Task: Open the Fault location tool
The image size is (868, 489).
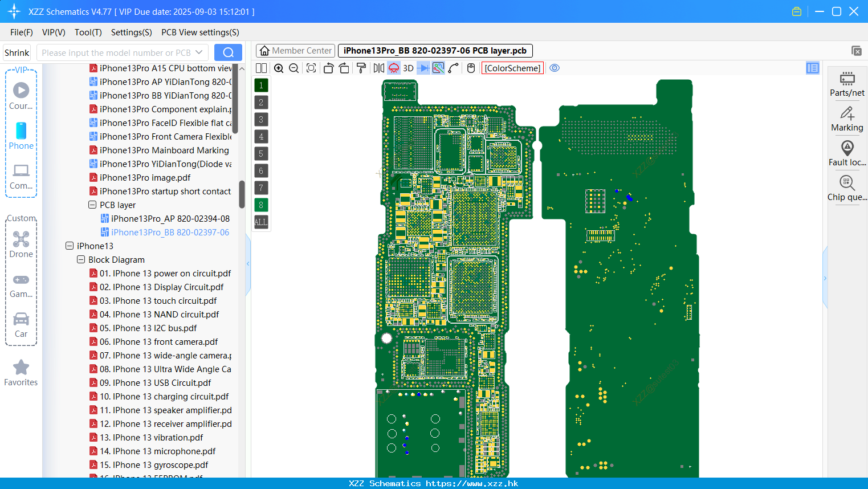Action: click(847, 154)
